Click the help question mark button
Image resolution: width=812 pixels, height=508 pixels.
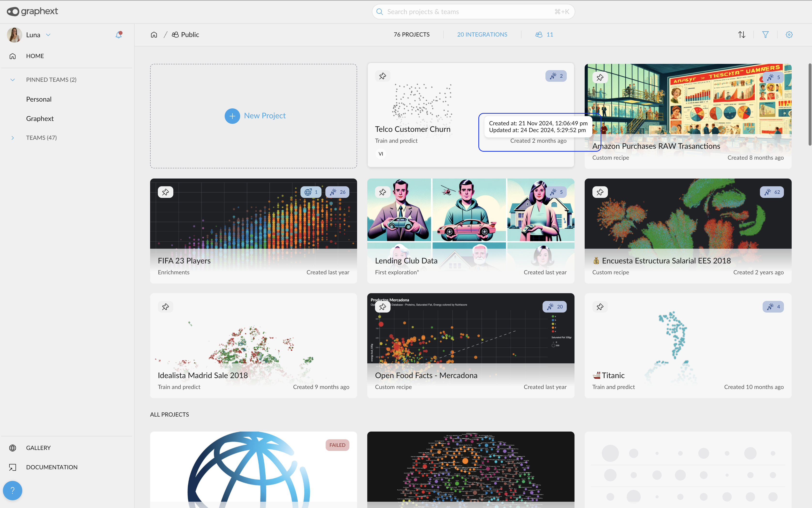[12, 491]
